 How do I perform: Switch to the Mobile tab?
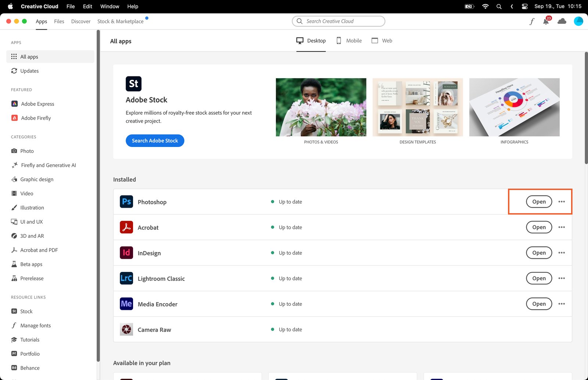pyautogui.click(x=349, y=41)
